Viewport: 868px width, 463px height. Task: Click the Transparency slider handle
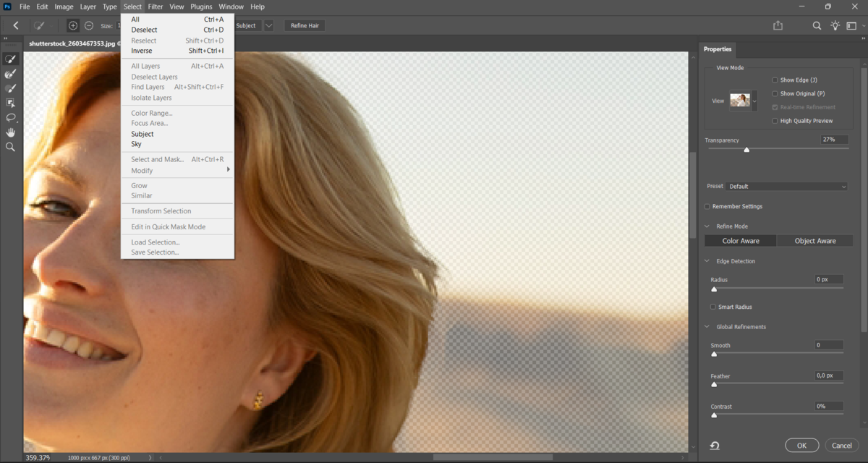746,150
